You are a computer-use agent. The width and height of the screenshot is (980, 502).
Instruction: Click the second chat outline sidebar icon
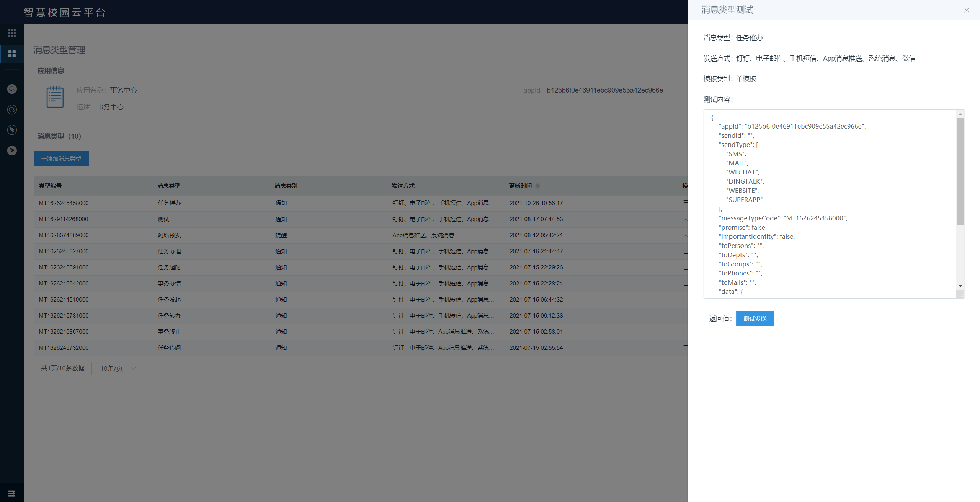pos(12,110)
